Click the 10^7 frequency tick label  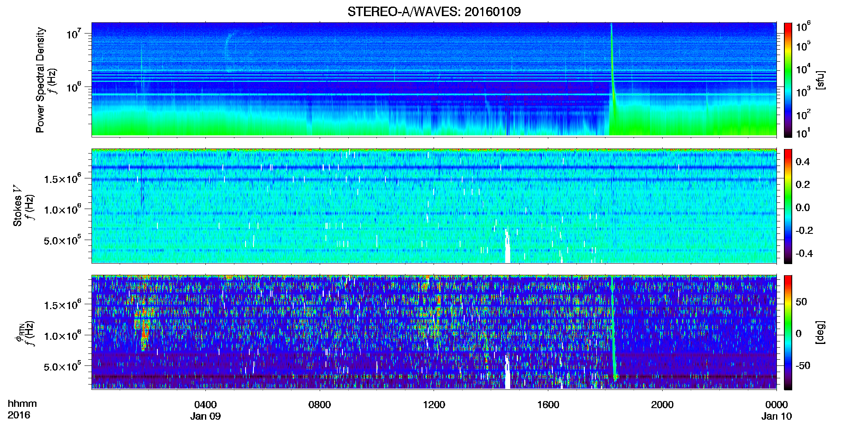click(x=74, y=34)
